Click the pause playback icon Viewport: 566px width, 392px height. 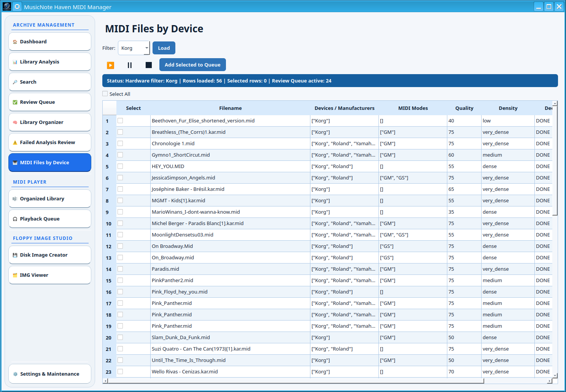coord(130,65)
